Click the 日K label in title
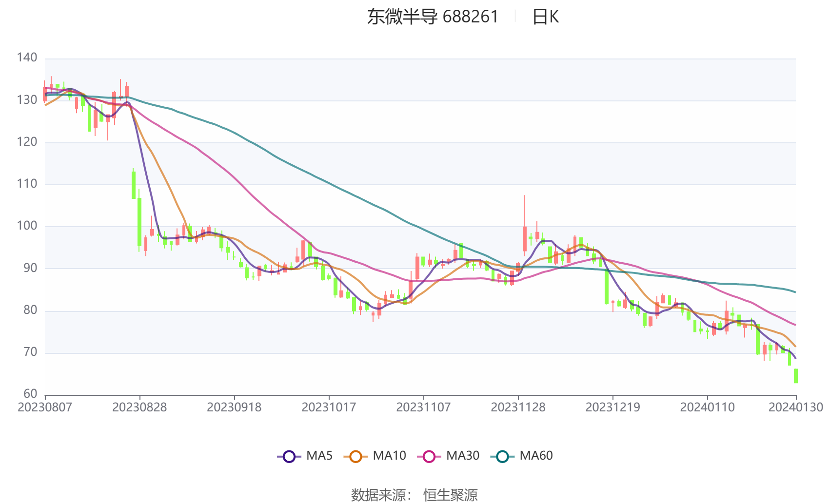 [545, 17]
